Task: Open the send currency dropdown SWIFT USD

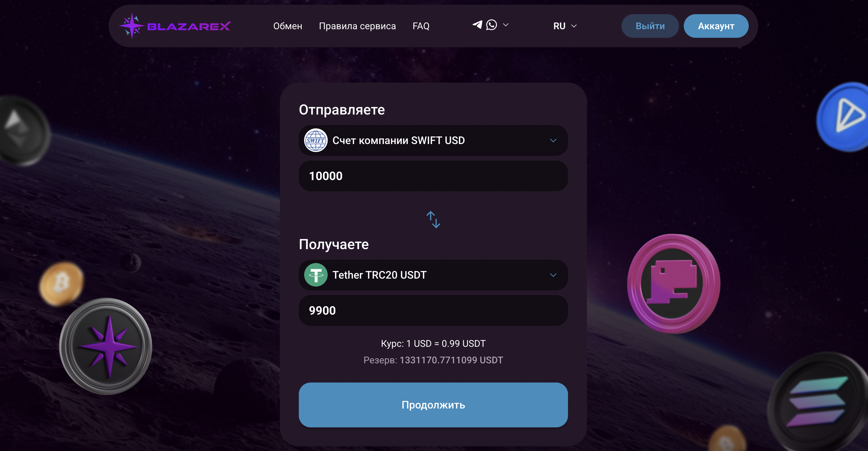Action: click(433, 140)
